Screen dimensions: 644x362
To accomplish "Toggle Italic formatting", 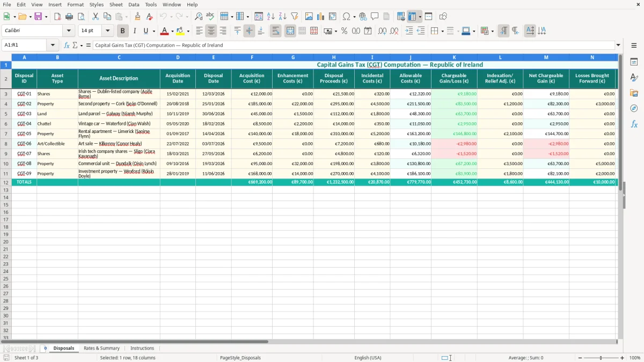I will pos(134,31).
